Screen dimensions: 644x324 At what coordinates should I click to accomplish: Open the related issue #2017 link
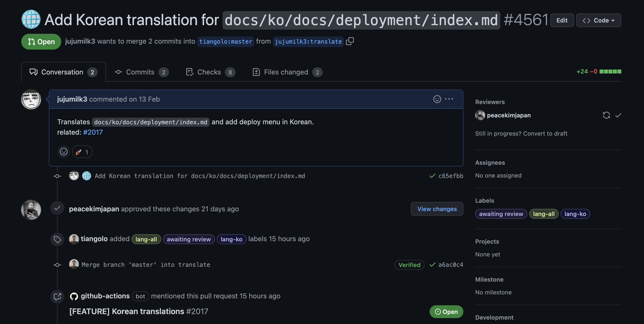[x=93, y=132]
